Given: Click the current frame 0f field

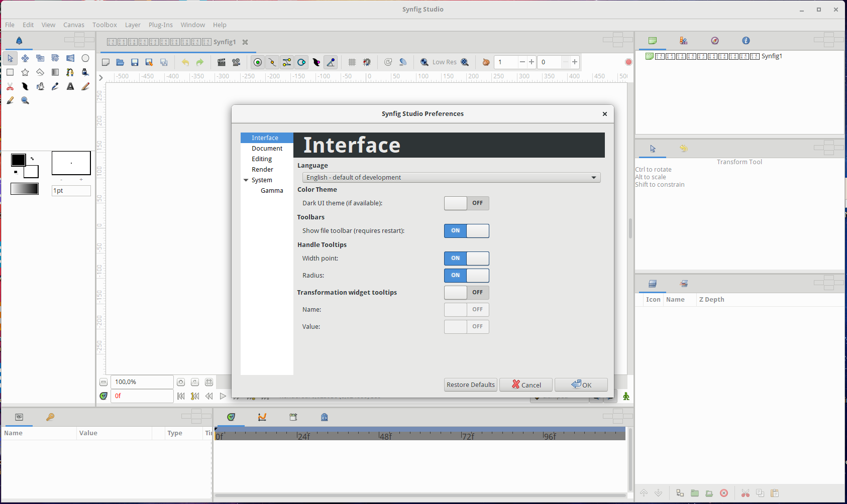Looking at the screenshot, I should pyautogui.click(x=142, y=396).
